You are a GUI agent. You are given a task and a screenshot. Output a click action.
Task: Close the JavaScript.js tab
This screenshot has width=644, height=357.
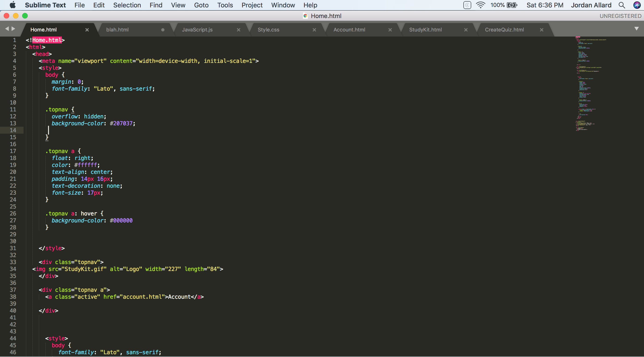239,30
